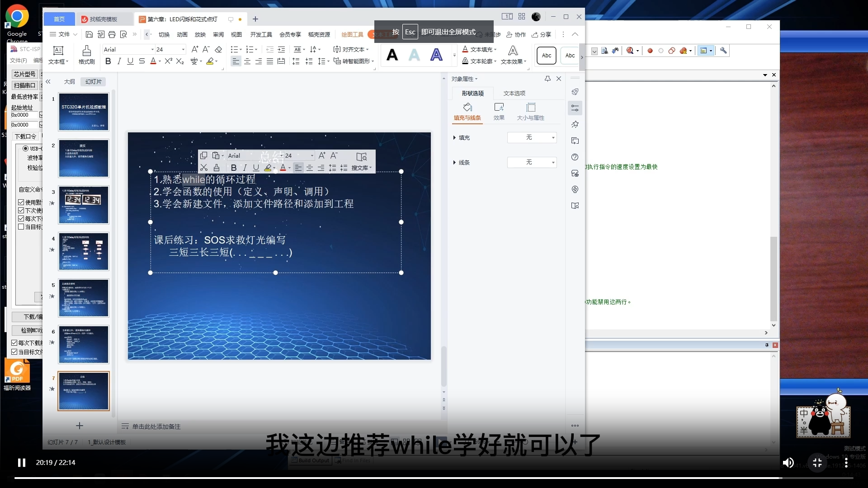The width and height of the screenshot is (868, 488).
Task: Open the 文本效果 dropdown
Action: 513,55
